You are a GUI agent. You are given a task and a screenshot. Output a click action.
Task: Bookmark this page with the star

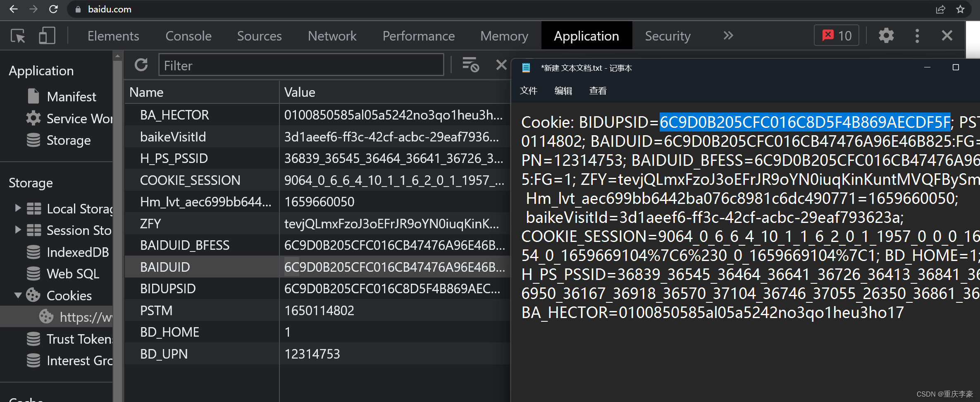click(960, 9)
